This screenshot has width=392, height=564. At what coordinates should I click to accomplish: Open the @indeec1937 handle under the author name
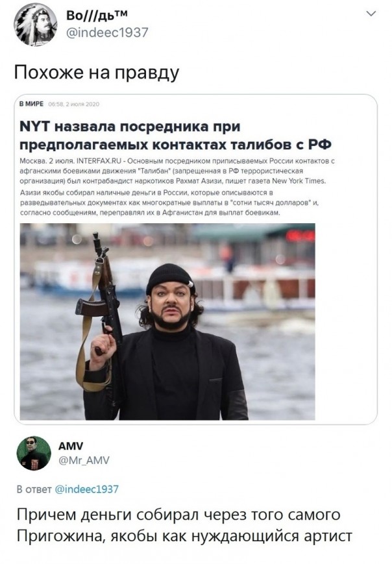click(107, 32)
